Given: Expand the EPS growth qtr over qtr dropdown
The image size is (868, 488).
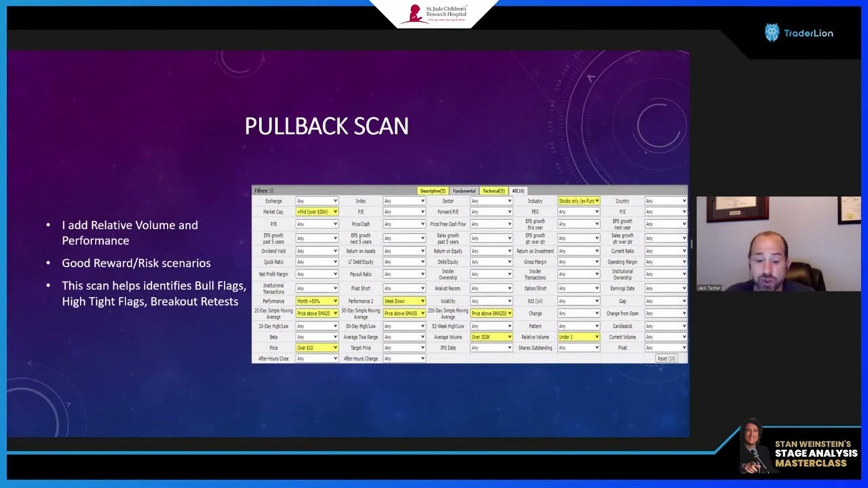Looking at the screenshot, I should [x=579, y=238].
